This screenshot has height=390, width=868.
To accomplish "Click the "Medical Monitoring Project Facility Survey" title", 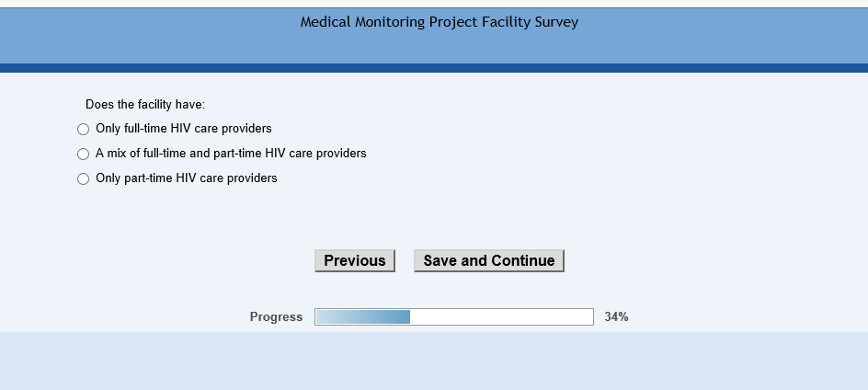I will click(440, 22).
